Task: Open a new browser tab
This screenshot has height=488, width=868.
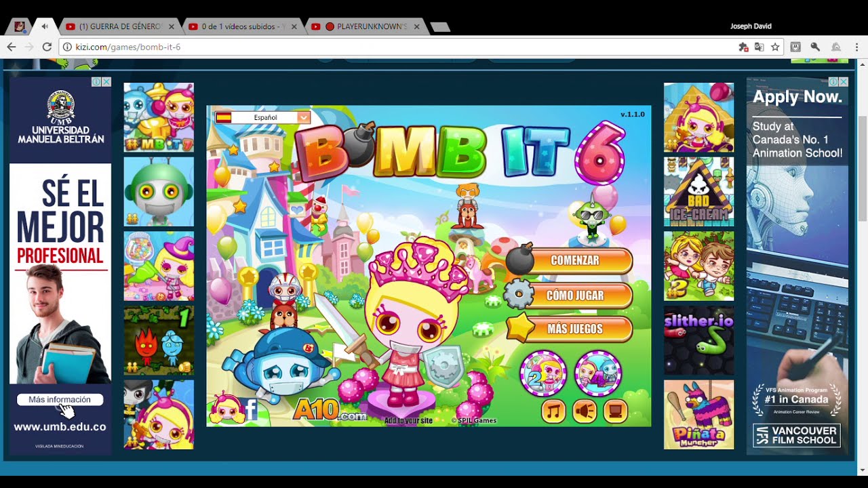Action: 440,27
